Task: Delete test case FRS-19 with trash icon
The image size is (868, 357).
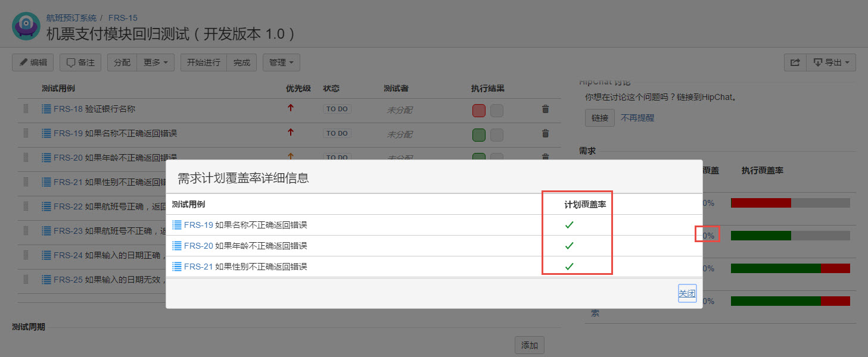Action: [x=545, y=133]
